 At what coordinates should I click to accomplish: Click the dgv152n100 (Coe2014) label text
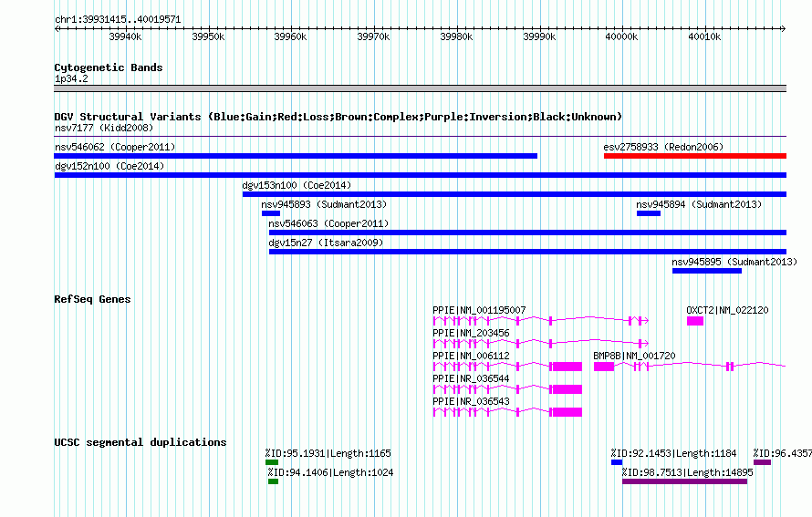coord(109,166)
